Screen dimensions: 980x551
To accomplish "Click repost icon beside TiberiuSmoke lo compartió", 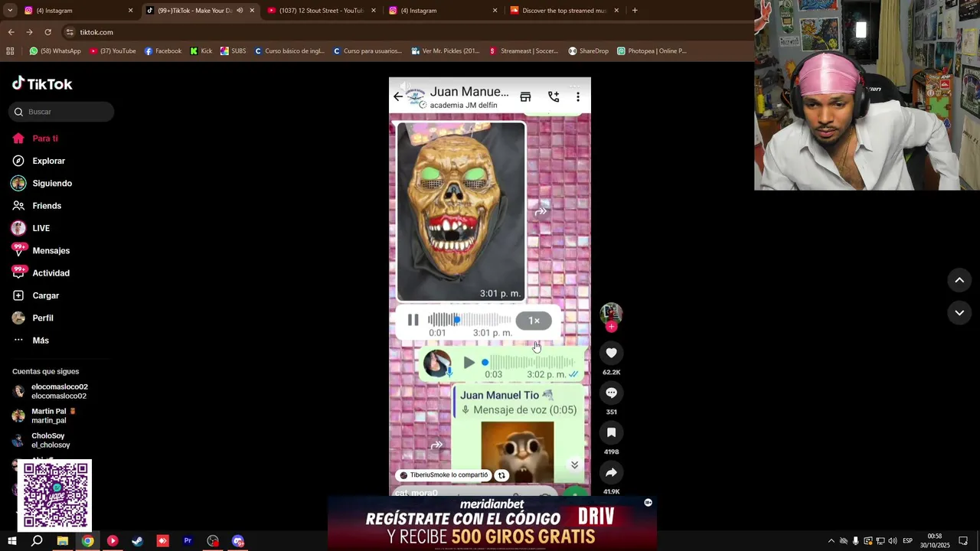I will pyautogui.click(x=501, y=475).
